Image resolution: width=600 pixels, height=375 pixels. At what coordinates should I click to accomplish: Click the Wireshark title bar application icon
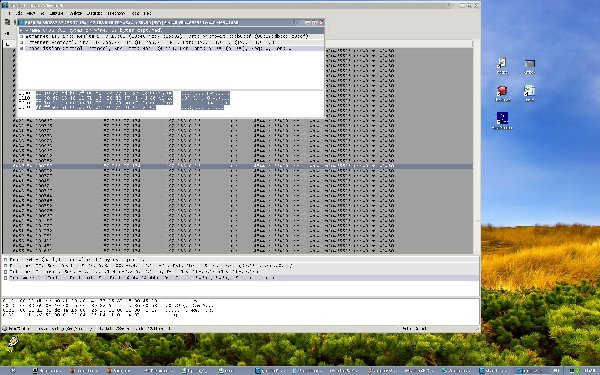point(5,5)
